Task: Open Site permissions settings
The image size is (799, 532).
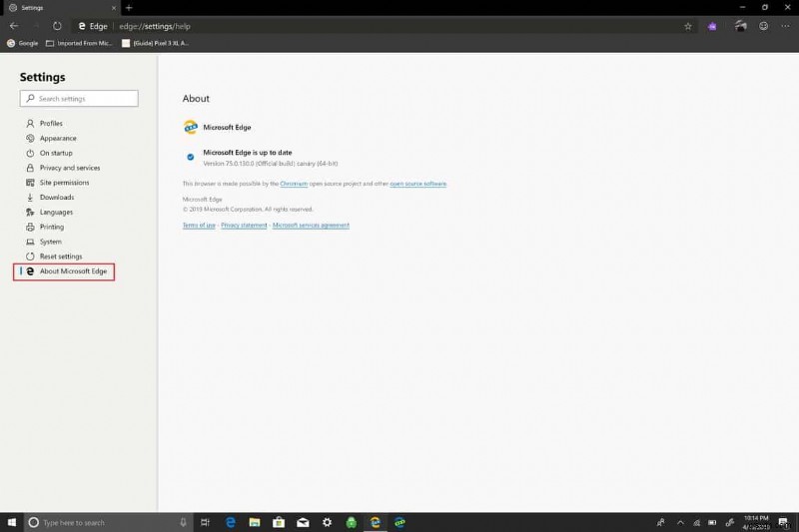Action: click(x=64, y=183)
